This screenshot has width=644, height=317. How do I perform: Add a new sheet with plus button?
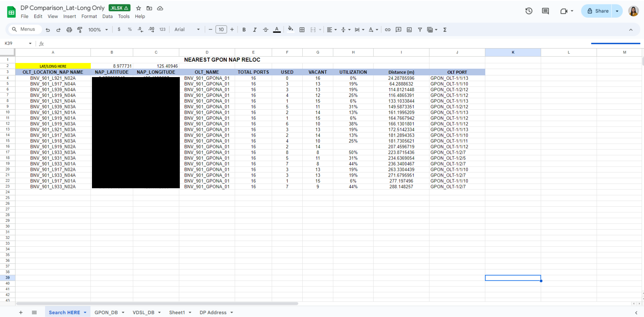pyautogui.click(x=21, y=312)
